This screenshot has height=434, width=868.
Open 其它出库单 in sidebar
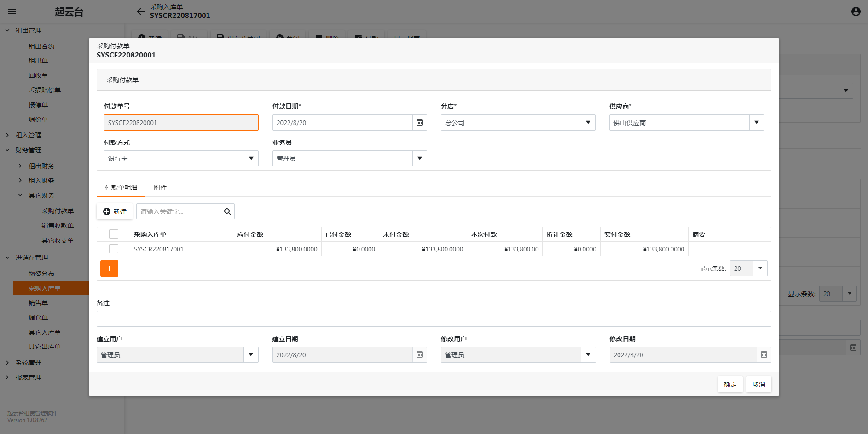45,347
